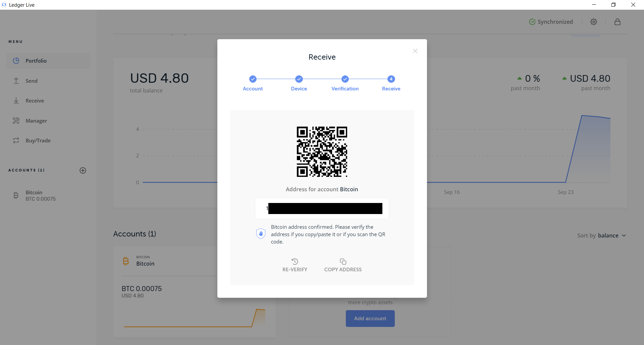Click the Re-verify clock icon

(x=295, y=261)
